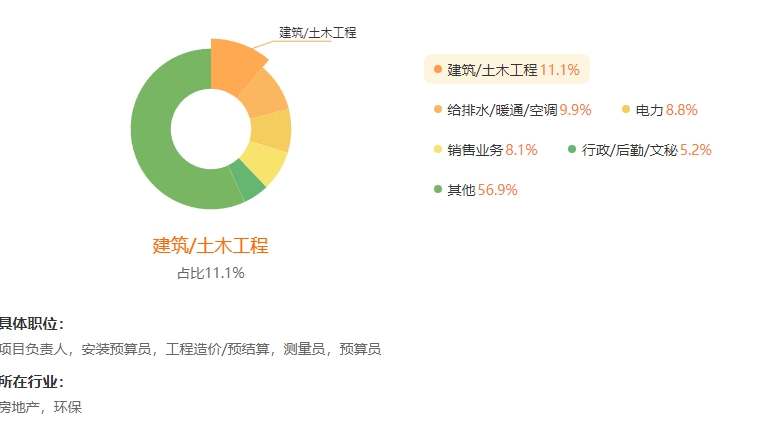This screenshot has height=428, width=772.
Task: Click the 占比11.1% text below chart
Action: coord(211,273)
